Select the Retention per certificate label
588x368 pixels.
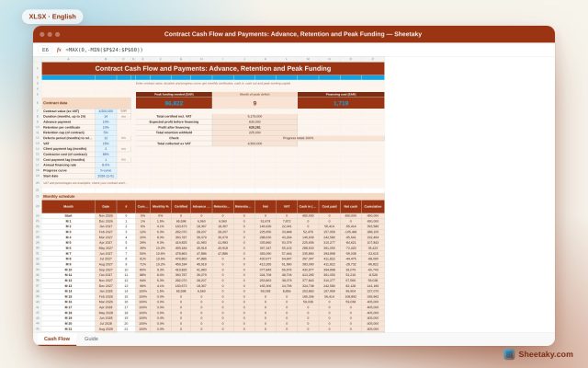tap(68, 127)
